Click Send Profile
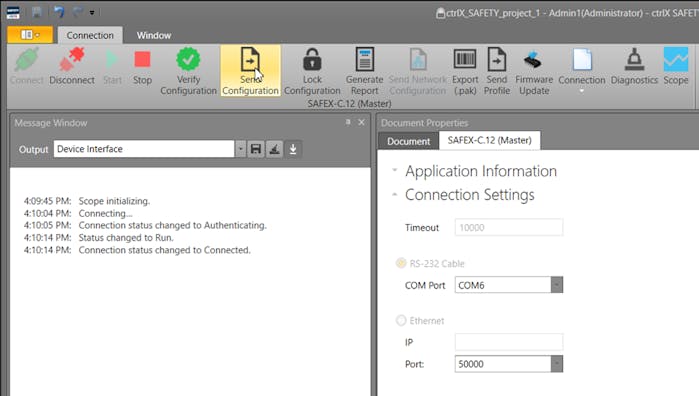 [x=497, y=71]
